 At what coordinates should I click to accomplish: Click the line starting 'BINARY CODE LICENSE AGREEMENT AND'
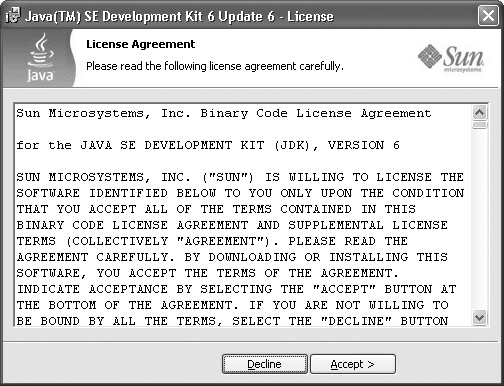pyautogui.click(x=232, y=225)
